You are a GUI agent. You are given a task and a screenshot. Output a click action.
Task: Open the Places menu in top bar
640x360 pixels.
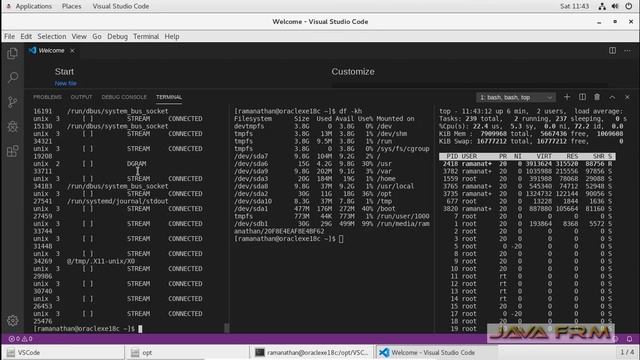tap(71, 6)
